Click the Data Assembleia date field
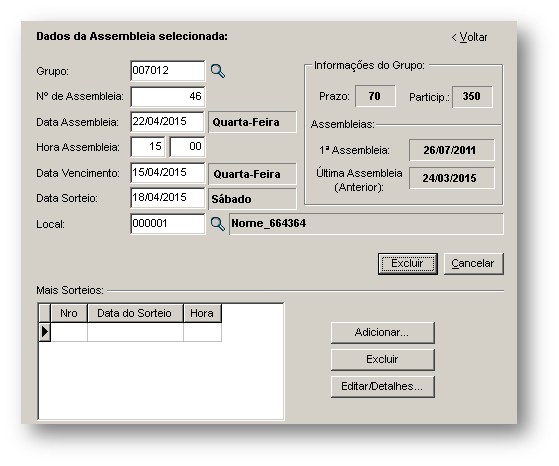This screenshot has height=466, width=559. (168, 122)
